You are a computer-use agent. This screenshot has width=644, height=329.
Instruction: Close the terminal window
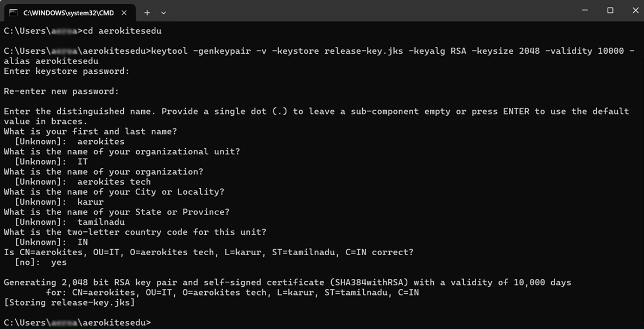click(x=635, y=11)
